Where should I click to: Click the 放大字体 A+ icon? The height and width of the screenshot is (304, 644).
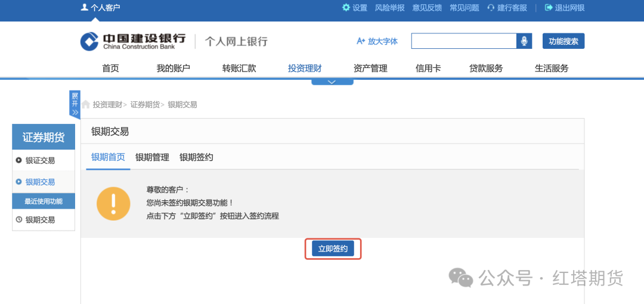click(361, 41)
